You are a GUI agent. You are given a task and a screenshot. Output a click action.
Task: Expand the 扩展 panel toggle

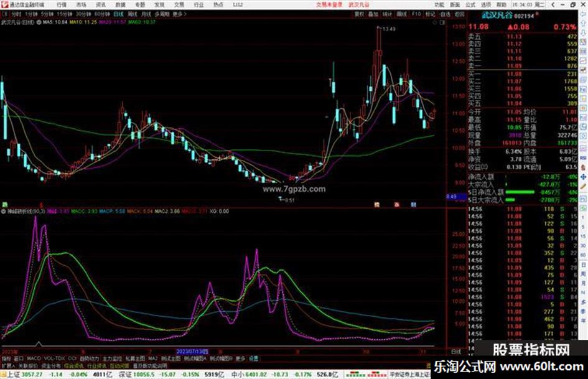pyautogui.click(x=8, y=365)
